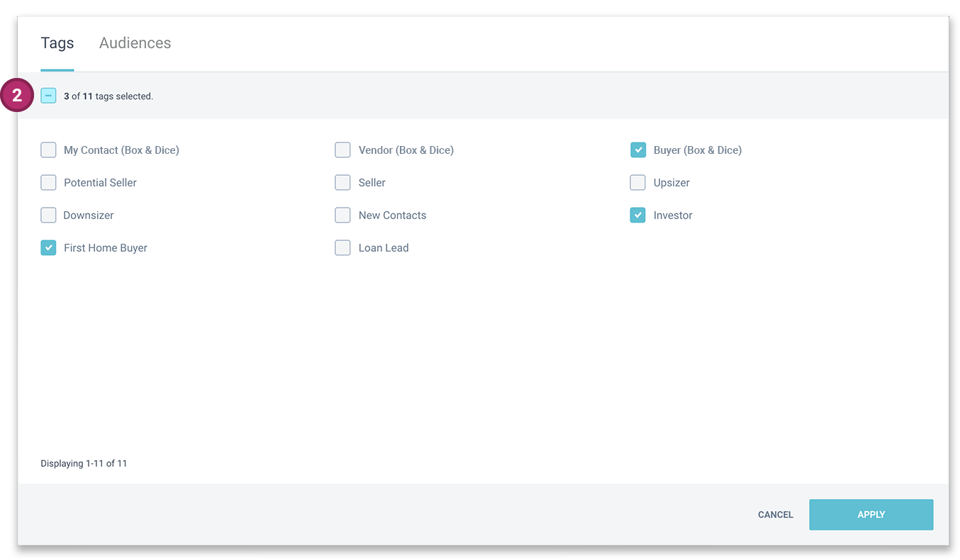
Task: Check the Loan Lead tag
Action: pyautogui.click(x=342, y=247)
